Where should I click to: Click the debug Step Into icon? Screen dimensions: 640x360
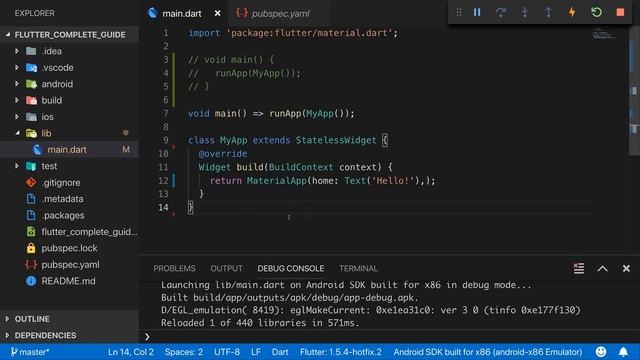coord(525,12)
